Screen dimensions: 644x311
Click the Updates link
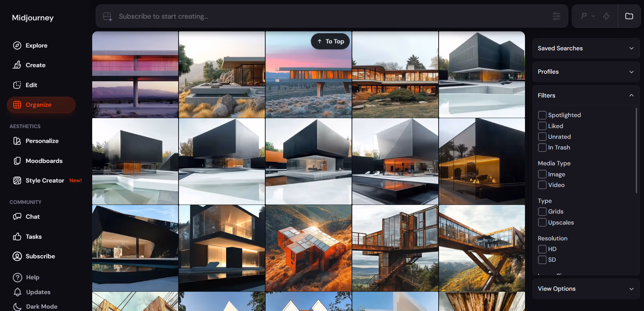pyautogui.click(x=38, y=292)
